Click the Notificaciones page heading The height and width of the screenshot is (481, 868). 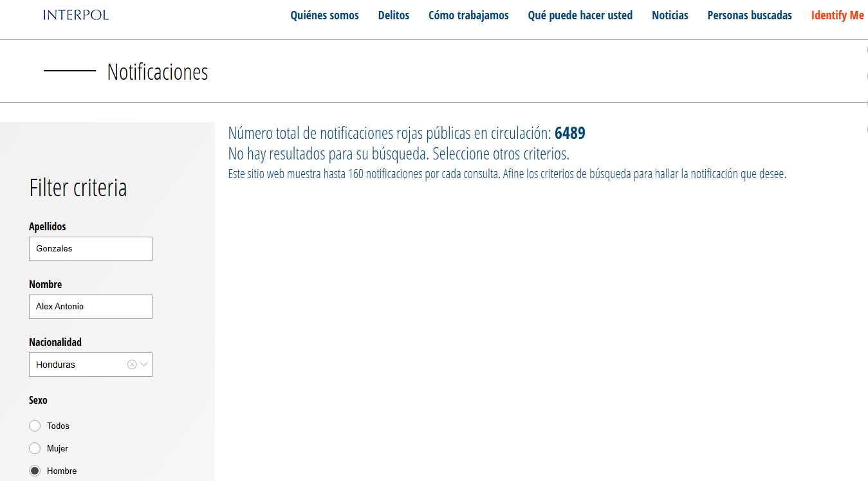point(158,71)
